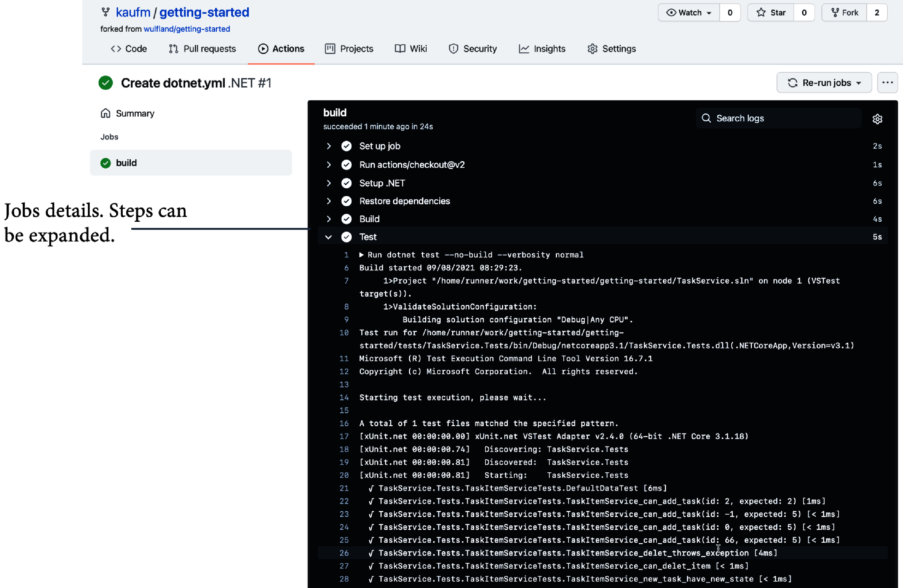Click the fork icon beside kaufm repository name
The image size is (903, 588).
[x=105, y=12]
